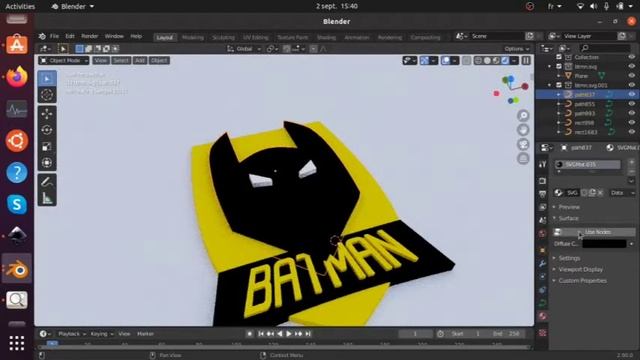Open the Modifiers wrench properties tab
The width and height of the screenshot is (640, 360).
click(x=542, y=263)
